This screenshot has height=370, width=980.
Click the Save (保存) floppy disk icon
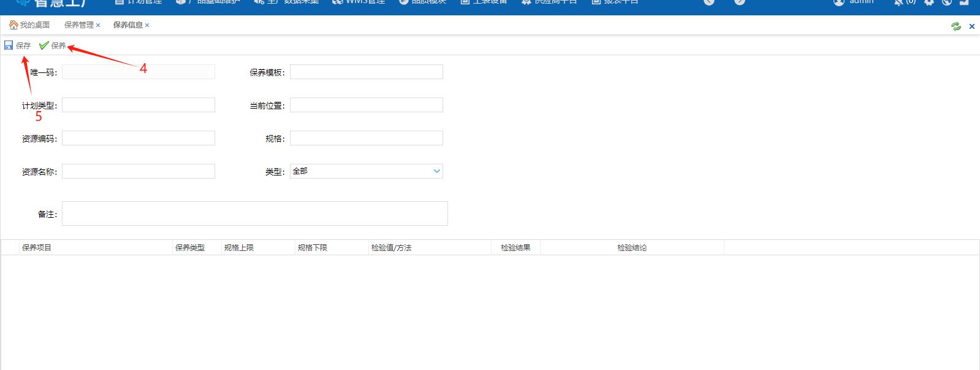point(9,45)
